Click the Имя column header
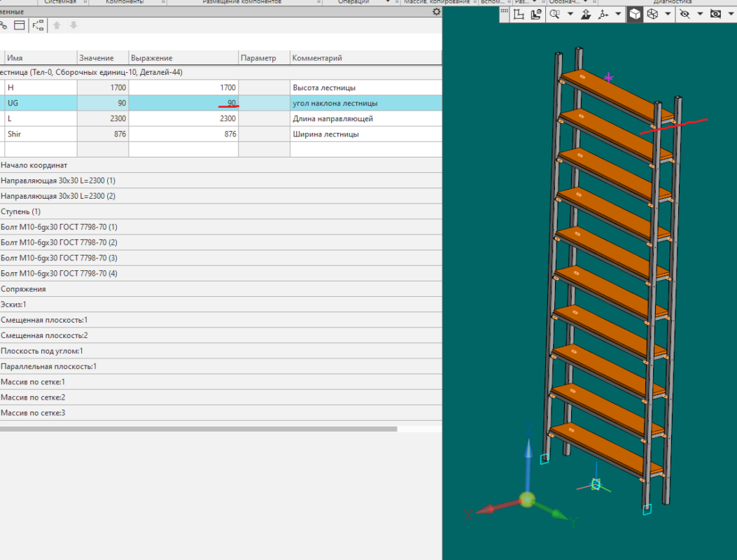Viewport: 737px width, 560px height. point(41,58)
